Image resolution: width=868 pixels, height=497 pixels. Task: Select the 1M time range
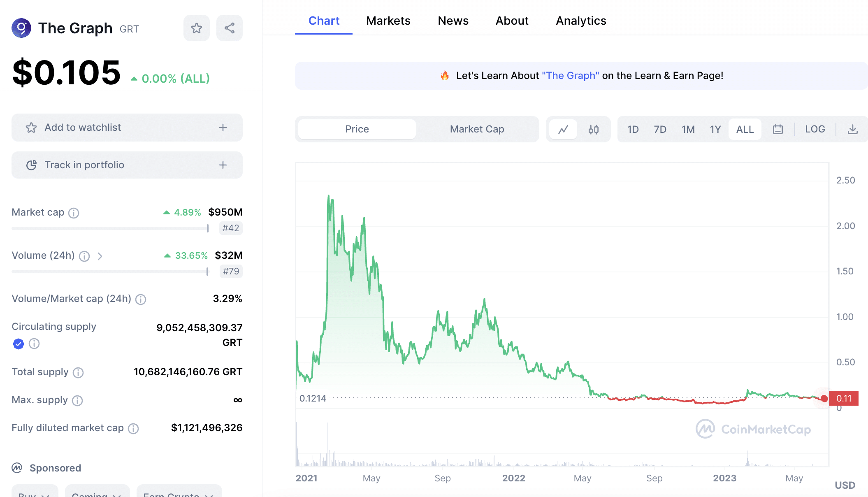pyautogui.click(x=688, y=129)
